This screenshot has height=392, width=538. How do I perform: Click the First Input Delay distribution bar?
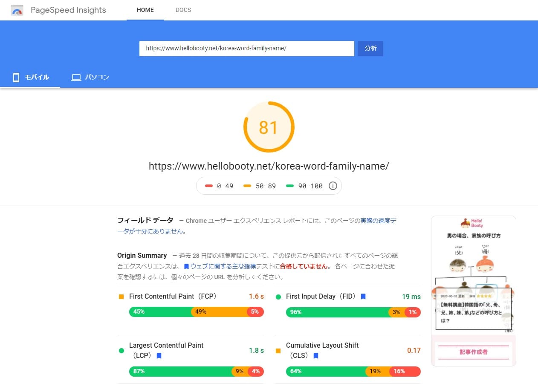coord(353,312)
